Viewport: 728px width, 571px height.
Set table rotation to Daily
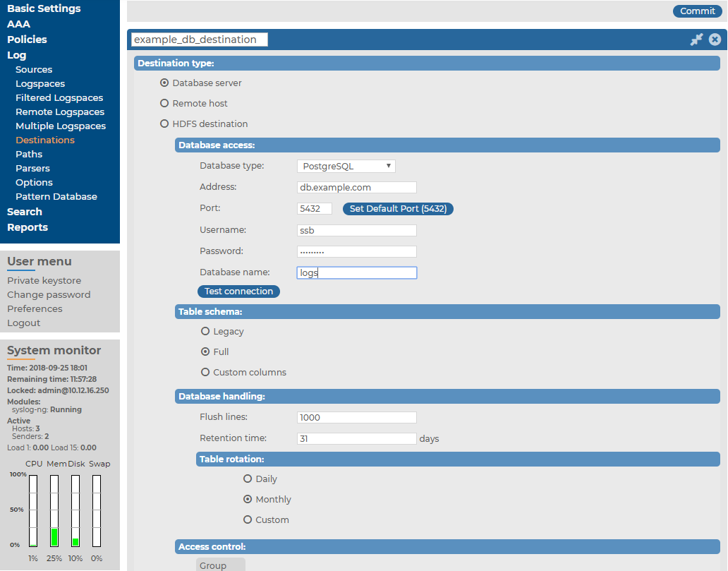248,479
